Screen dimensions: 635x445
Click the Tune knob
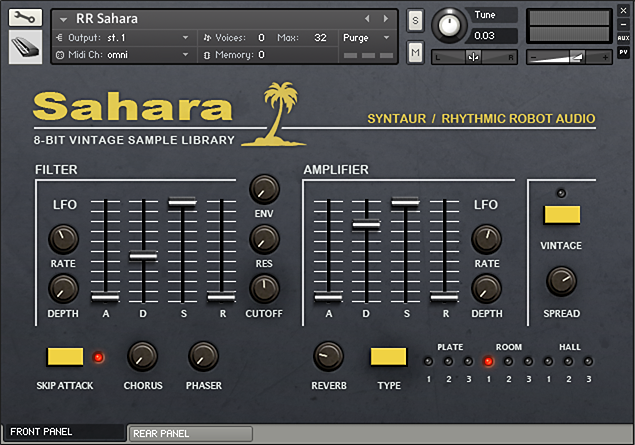449,26
